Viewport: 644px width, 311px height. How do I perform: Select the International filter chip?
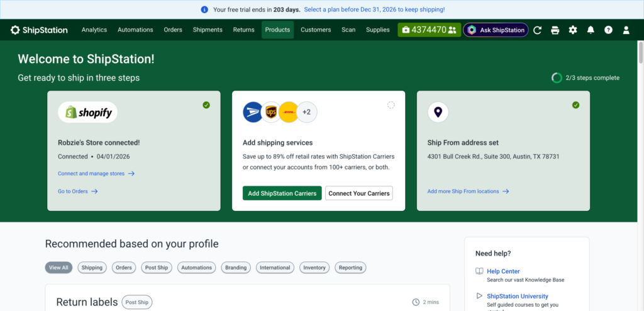[275, 268]
